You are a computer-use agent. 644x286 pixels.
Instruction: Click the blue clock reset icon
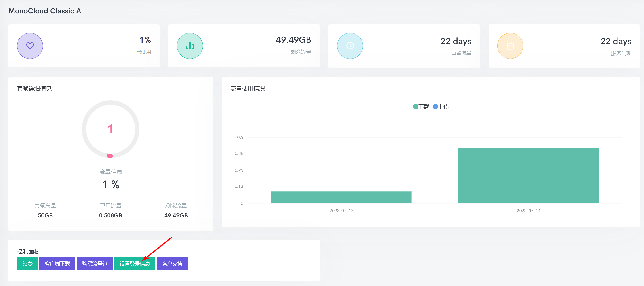(350, 46)
